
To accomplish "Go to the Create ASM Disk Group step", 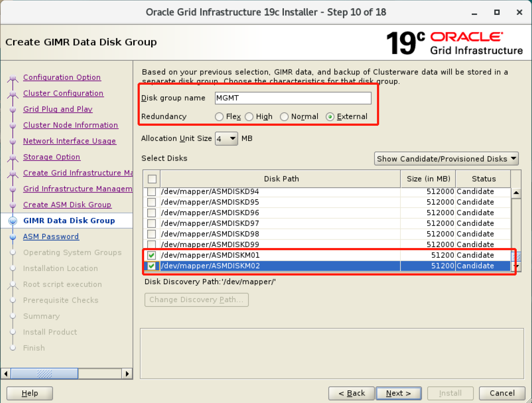I will pyautogui.click(x=67, y=205).
